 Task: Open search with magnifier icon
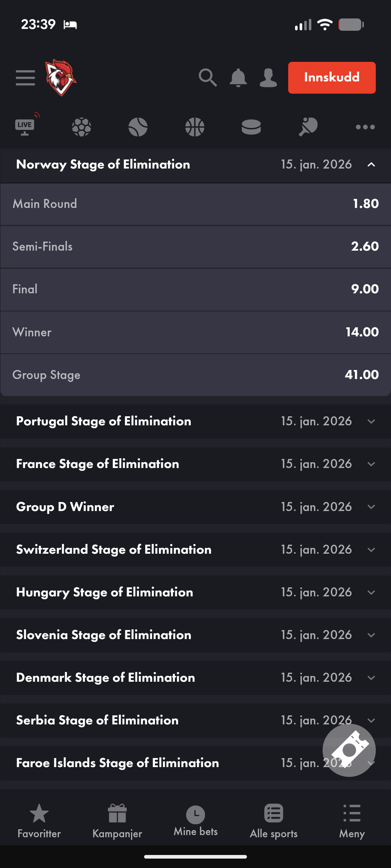208,77
